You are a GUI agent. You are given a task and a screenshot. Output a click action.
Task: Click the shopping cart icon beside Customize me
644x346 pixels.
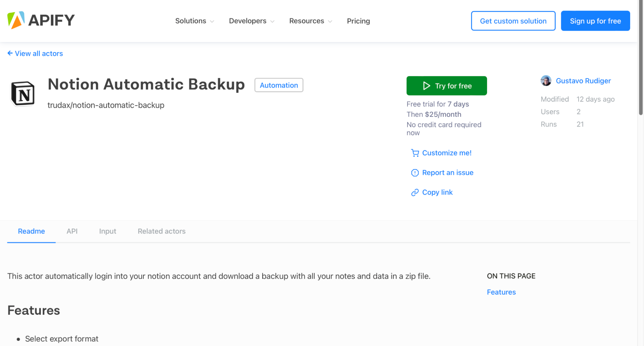pyautogui.click(x=415, y=153)
